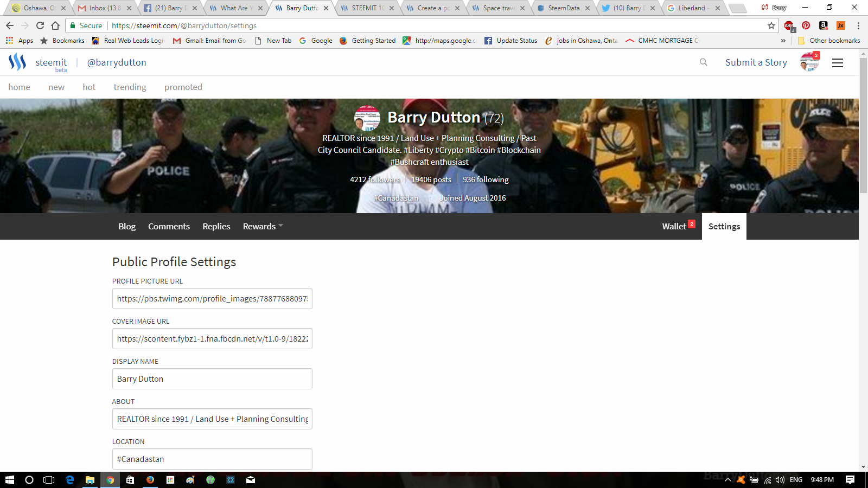Image resolution: width=868 pixels, height=488 pixels.
Task: Open Task View on the taskbar
Action: click(x=49, y=480)
